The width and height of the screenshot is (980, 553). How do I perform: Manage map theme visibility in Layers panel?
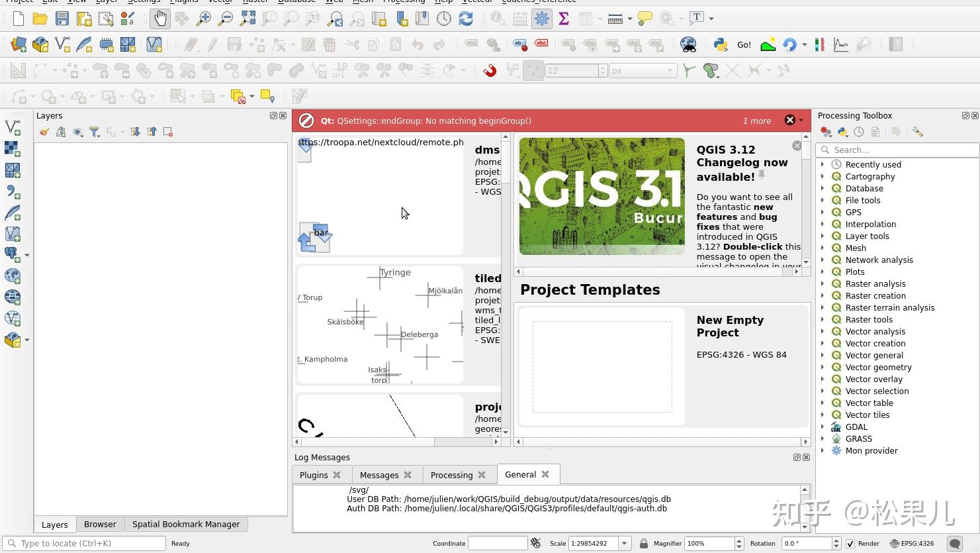pyautogui.click(x=78, y=132)
